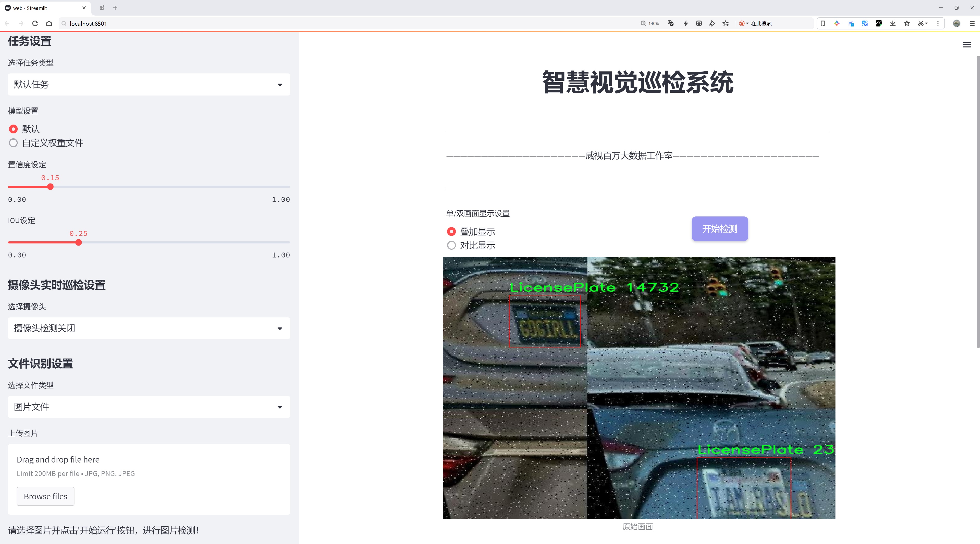
Task: Minimize the browser window
Action: (x=941, y=8)
